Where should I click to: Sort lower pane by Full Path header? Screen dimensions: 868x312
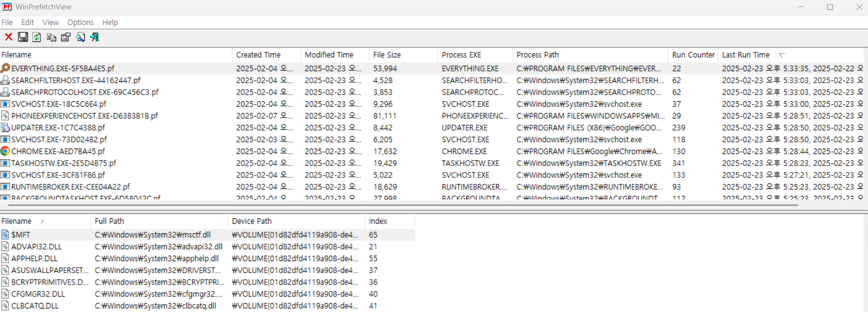(x=160, y=221)
